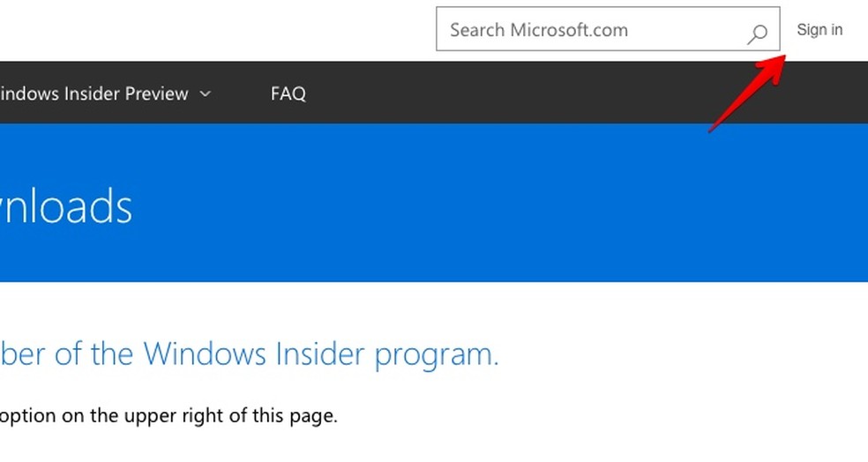Click the 'upper right of this page' sentence
Viewport: 868px width, 462px height.
click(168, 415)
